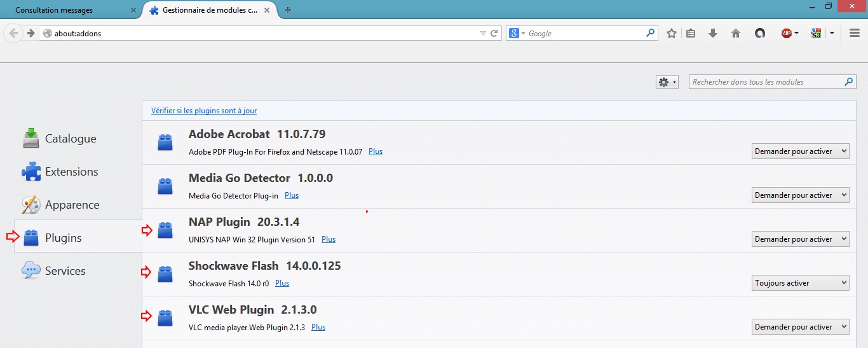Click Plus link for NAP Plugin
The width and height of the screenshot is (868, 348).
(329, 240)
